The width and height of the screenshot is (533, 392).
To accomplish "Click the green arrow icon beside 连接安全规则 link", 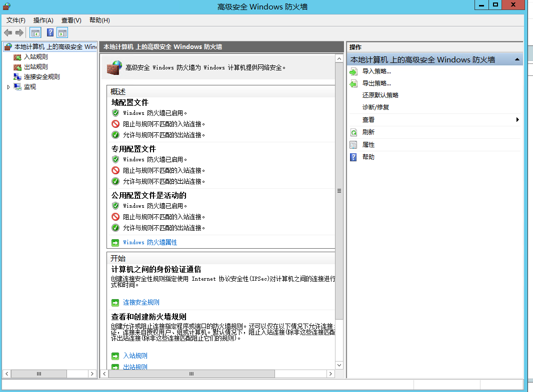I will 115,303.
